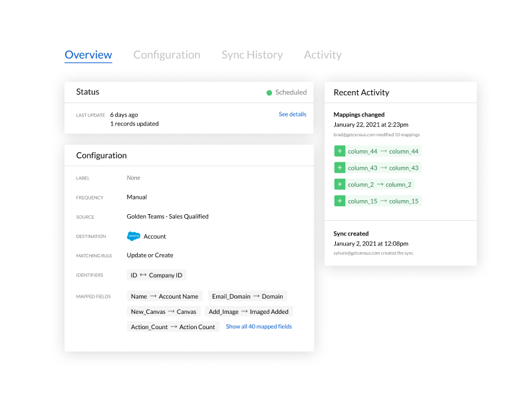This screenshot has width=532, height=399.
Task: Click the green plus icon for column_44
Action: [x=339, y=152]
